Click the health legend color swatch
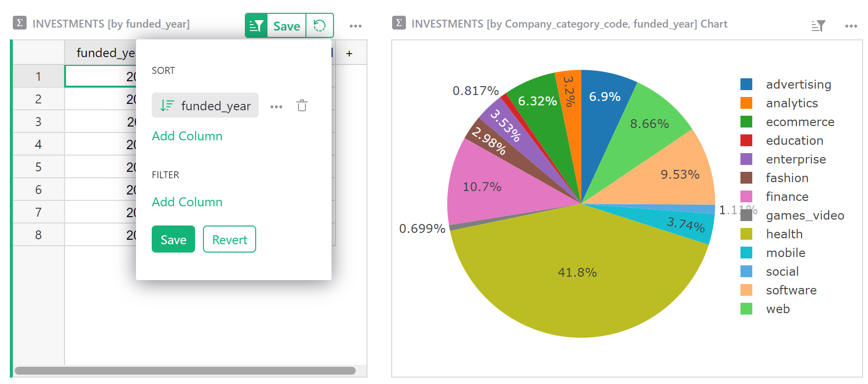 (746, 234)
